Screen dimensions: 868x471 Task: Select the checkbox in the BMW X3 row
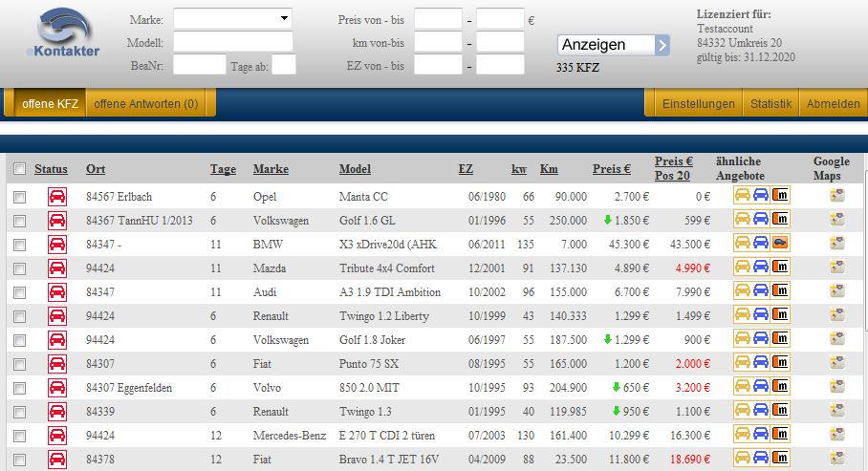[19, 245]
